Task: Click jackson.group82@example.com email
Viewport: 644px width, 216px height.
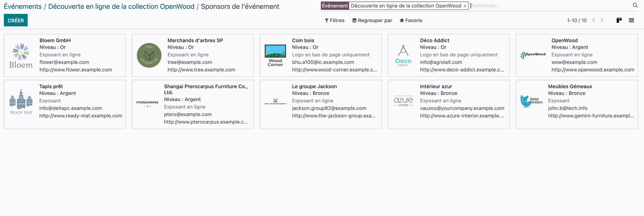Action: pos(329,108)
